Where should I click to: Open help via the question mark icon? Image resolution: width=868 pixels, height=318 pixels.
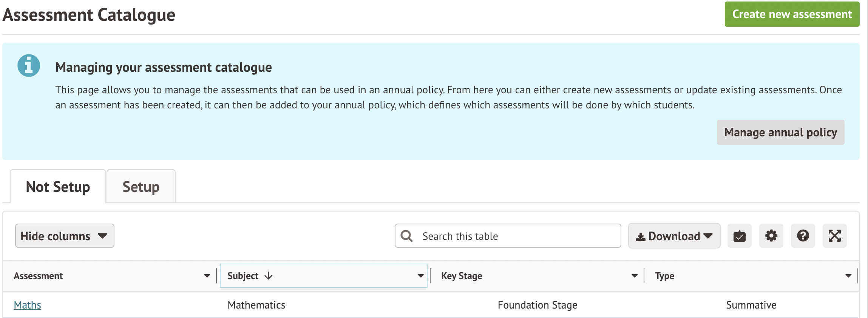point(803,236)
